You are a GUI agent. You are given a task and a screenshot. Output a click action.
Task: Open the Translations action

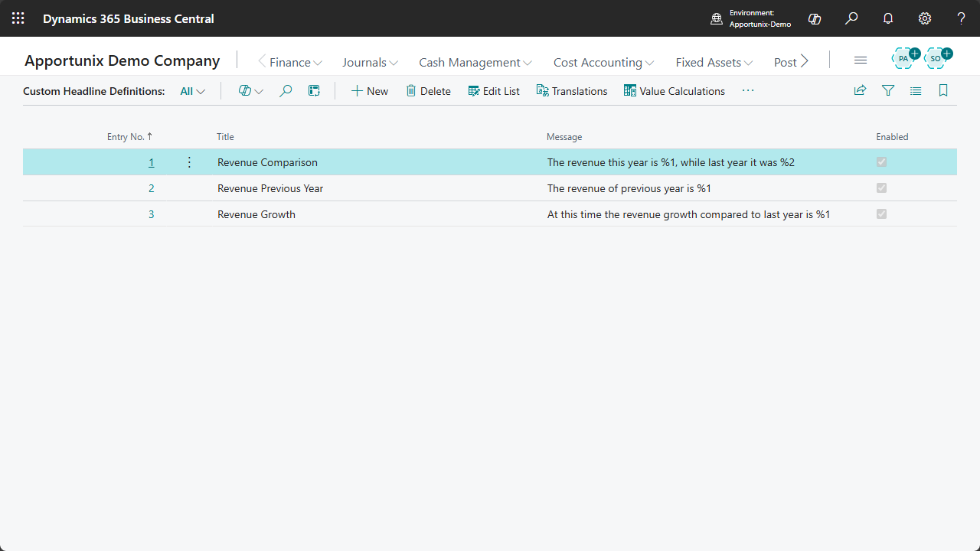pyautogui.click(x=571, y=90)
